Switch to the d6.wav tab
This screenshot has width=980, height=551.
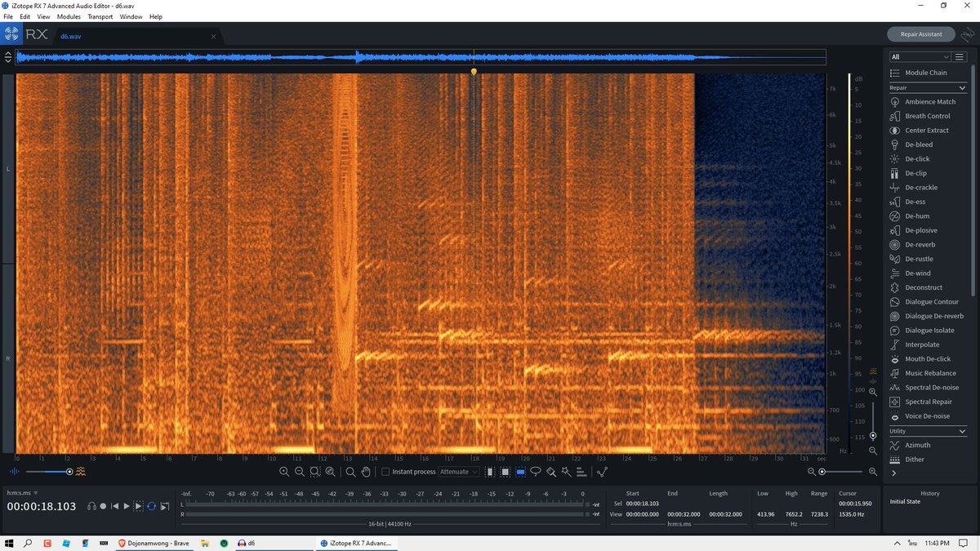[x=70, y=36]
